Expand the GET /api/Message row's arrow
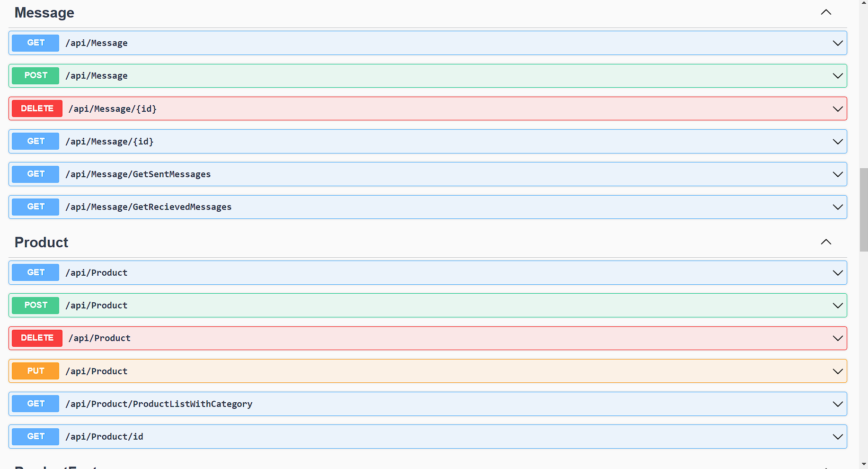Image resolution: width=868 pixels, height=469 pixels. click(x=837, y=43)
